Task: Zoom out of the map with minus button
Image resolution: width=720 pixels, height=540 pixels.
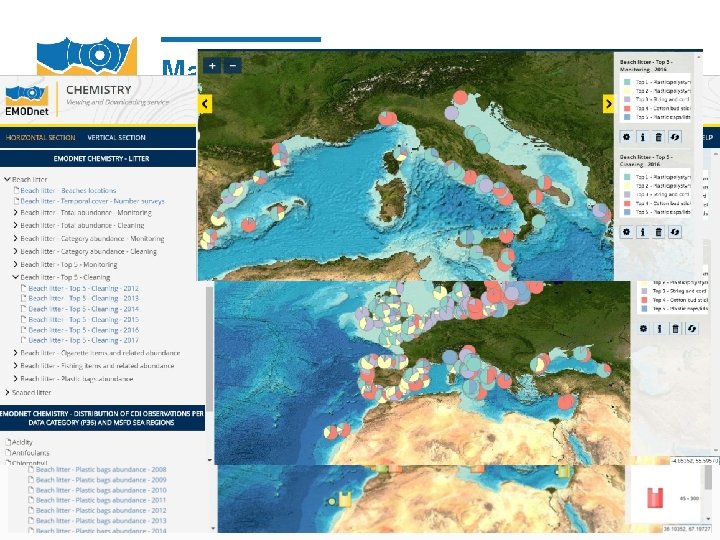Action: pyautogui.click(x=233, y=66)
